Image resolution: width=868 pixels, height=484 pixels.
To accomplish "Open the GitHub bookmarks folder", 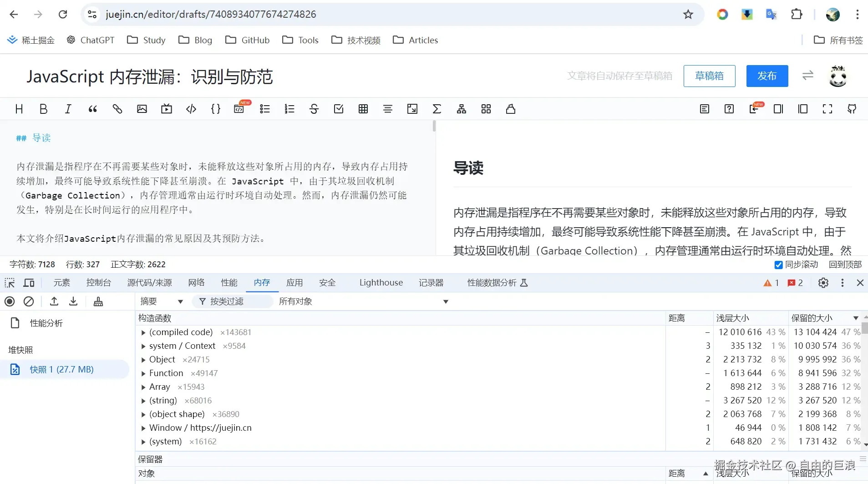I will pyautogui.click(x=248, y=40).
